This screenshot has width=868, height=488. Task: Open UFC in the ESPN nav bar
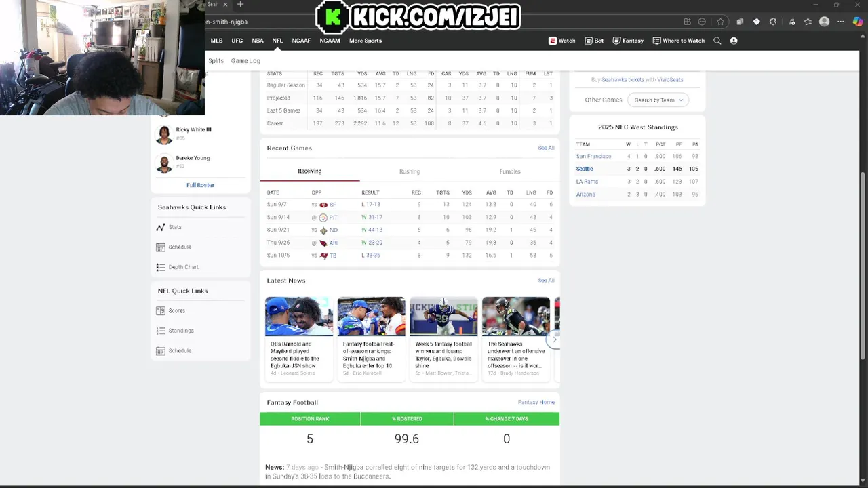pos(237,41)
